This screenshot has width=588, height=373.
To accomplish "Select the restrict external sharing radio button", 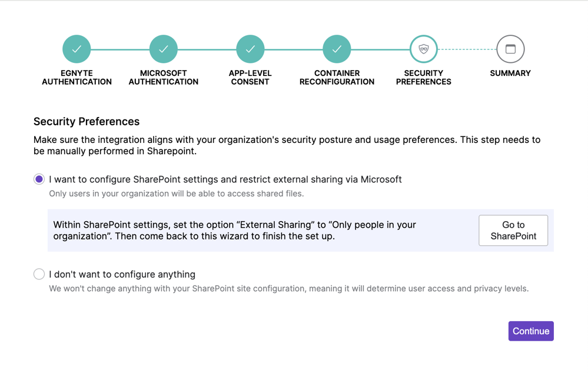I will pos(39,179).
